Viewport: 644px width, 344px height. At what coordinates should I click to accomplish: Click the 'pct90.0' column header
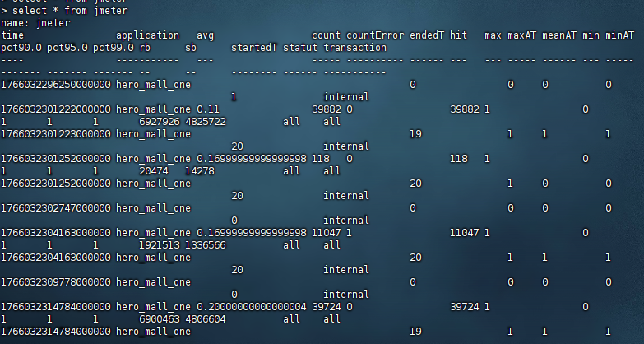21,48
